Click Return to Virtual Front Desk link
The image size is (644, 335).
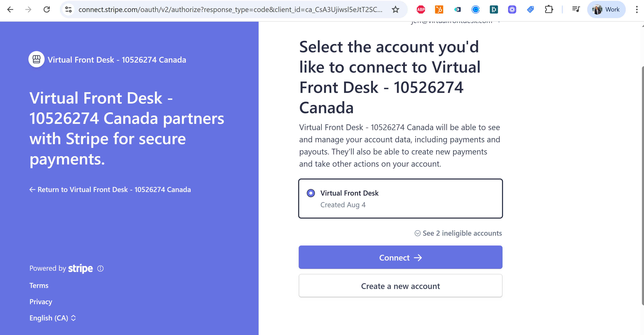110,190
